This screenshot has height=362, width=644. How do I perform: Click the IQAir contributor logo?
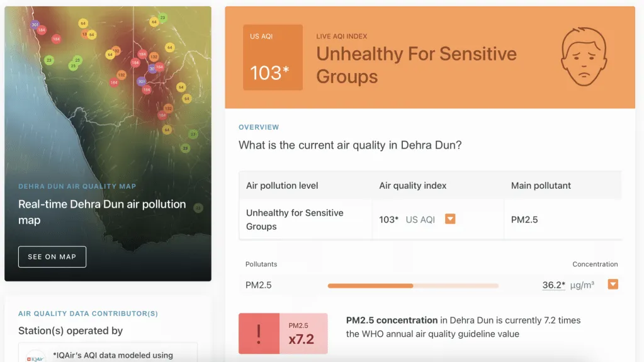click(x=36, y=357)
